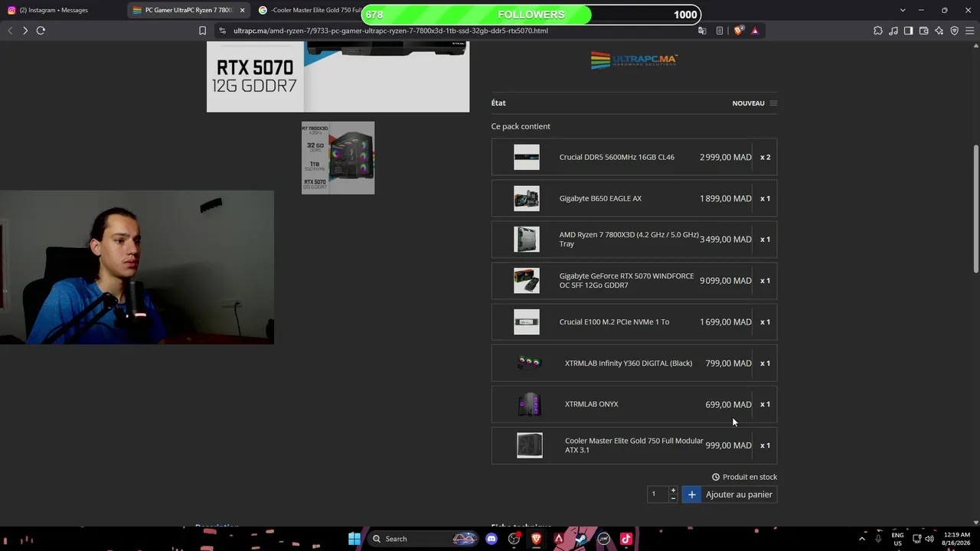Open the taskbar clock and date

[957, 539]
